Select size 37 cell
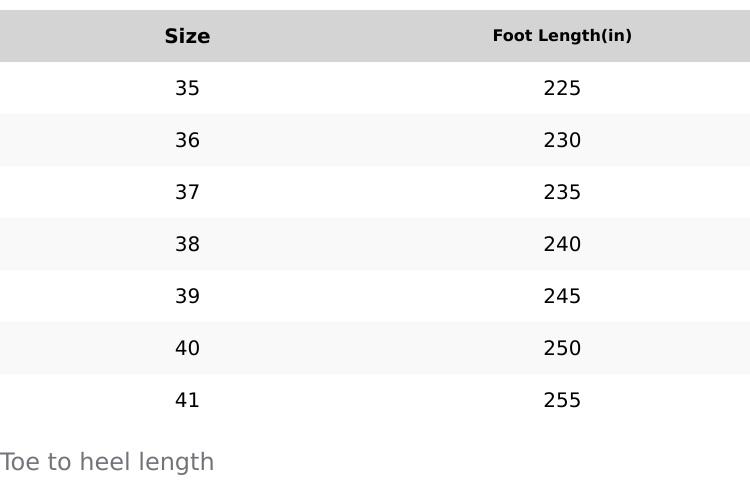 187,192
